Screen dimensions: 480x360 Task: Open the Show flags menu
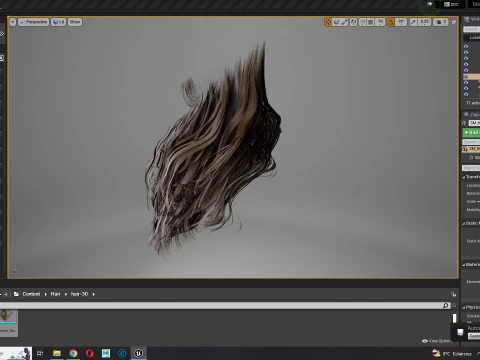tap(75, 22)
